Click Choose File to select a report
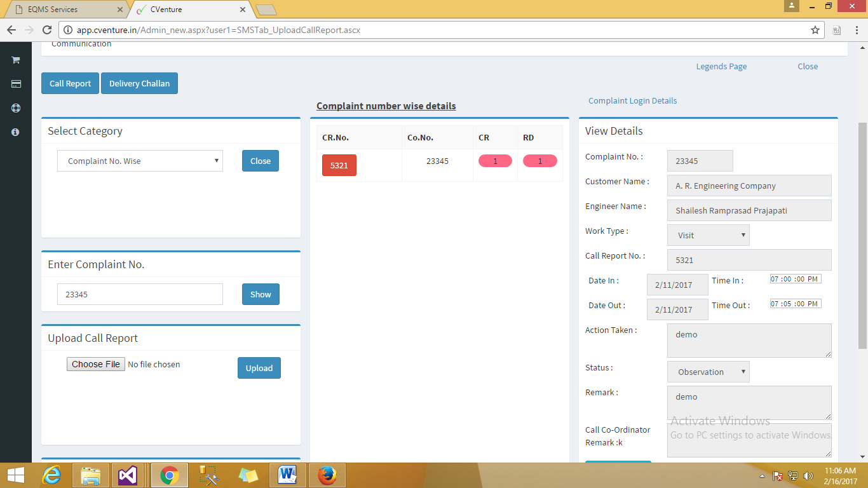The width and height of the screenshot is (868, 488). tap(96, 364)
